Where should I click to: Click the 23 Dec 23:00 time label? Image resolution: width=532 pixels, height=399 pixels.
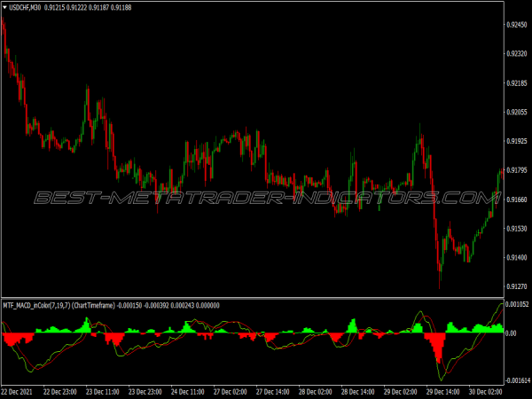145,392
